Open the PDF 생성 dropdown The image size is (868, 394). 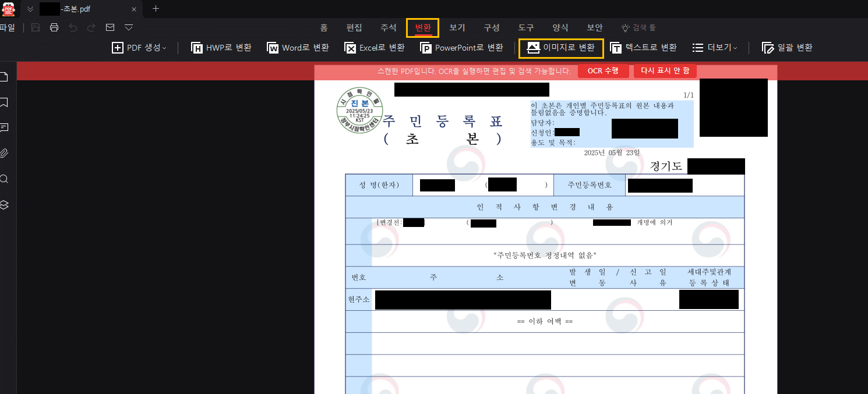pyautogui.click(x=139, y=48)
